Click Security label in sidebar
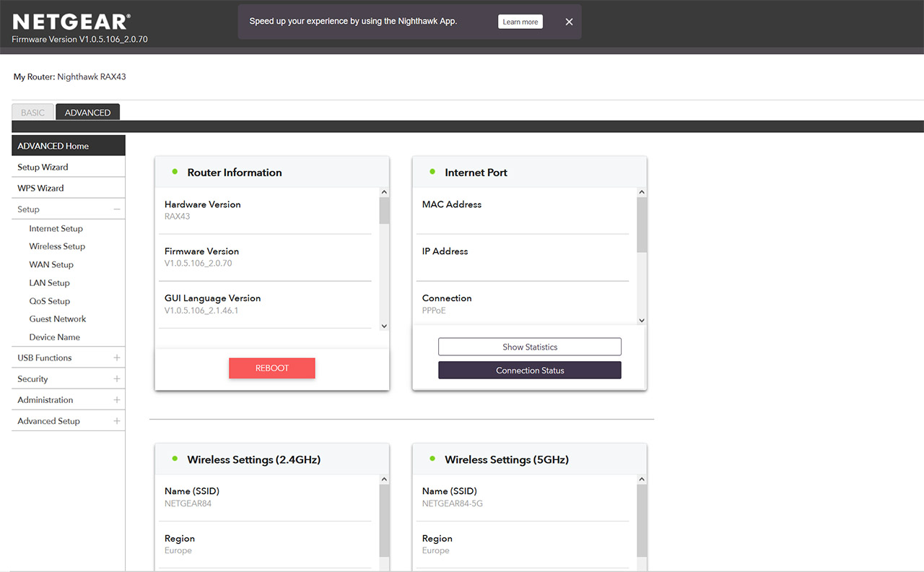The height and width of the screenshot is (572, 924). pyautogui.click(x=32, y=378)
